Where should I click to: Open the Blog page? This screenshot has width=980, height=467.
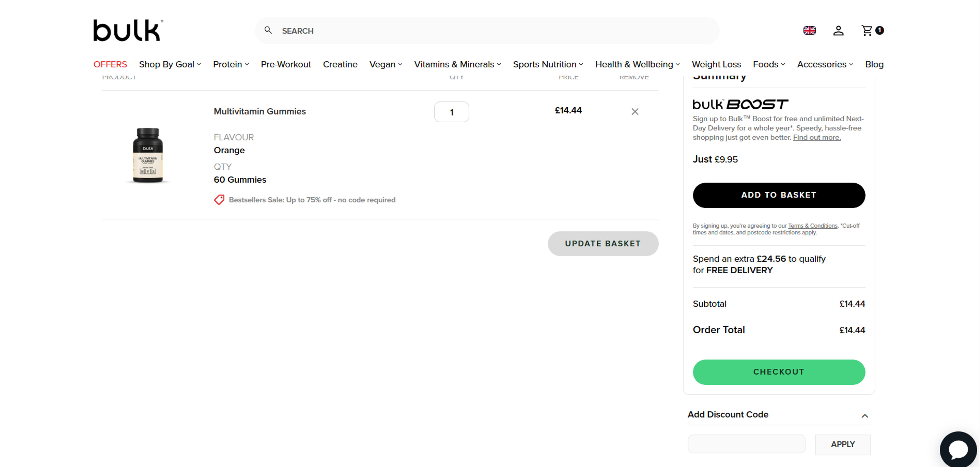(x=874, y=64)
